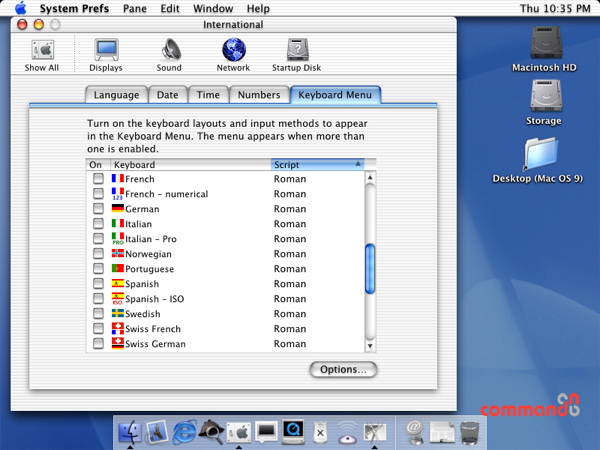Open the Displays preference pane
This screenshot has height=450, width=600.
[106, 55]
